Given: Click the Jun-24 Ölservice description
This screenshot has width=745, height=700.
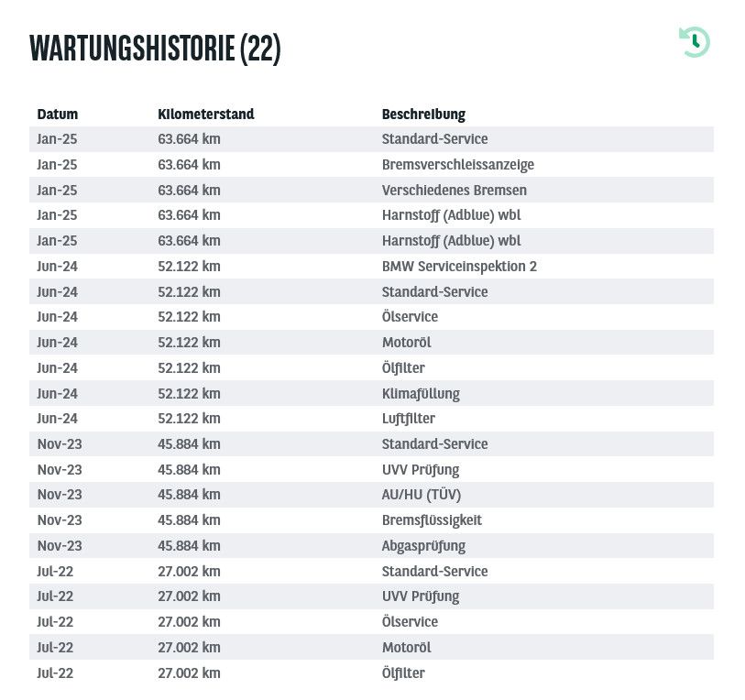Looking at the screenshot, I should pyautogui.click(x=410, y=316).
